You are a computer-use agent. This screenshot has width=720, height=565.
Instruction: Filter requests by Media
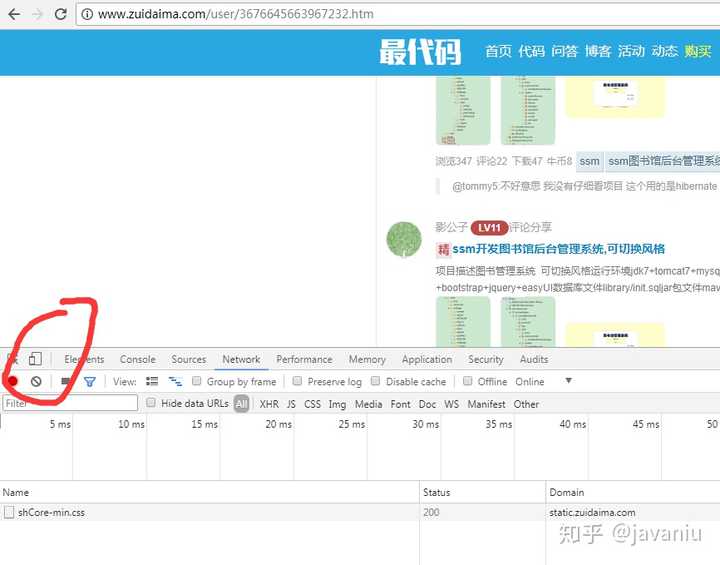pos(368,404)
